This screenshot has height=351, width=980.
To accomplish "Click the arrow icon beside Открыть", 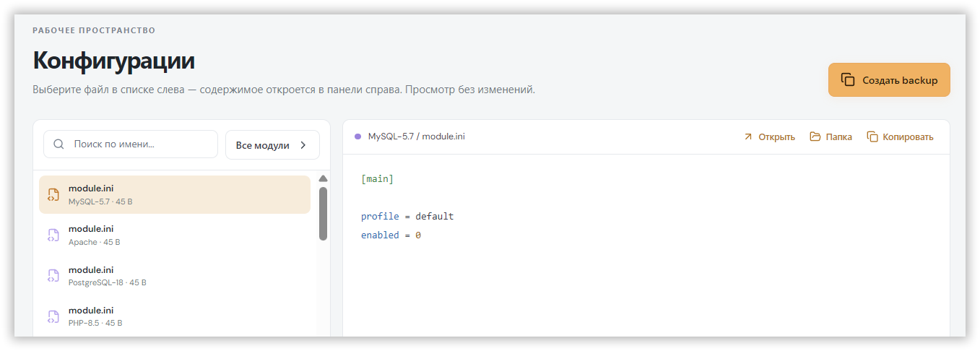I will point(748,136).
